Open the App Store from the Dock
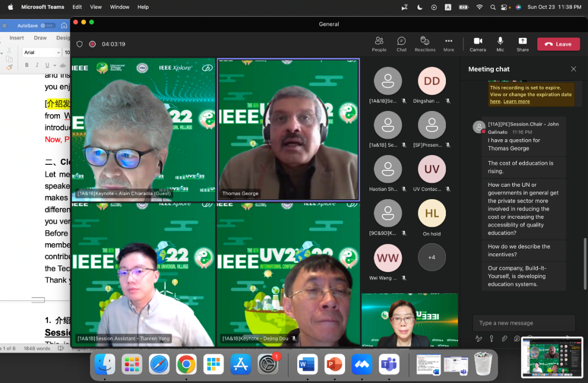Image resolution: width=588 pixels, height=383 pixels. click(241, 364)
